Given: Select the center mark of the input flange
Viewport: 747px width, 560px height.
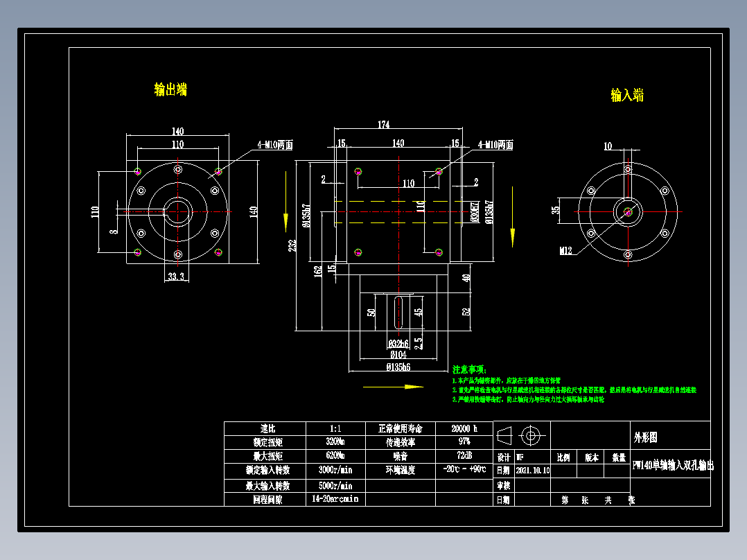Looking at the screenshot, I should coord(628,212).
